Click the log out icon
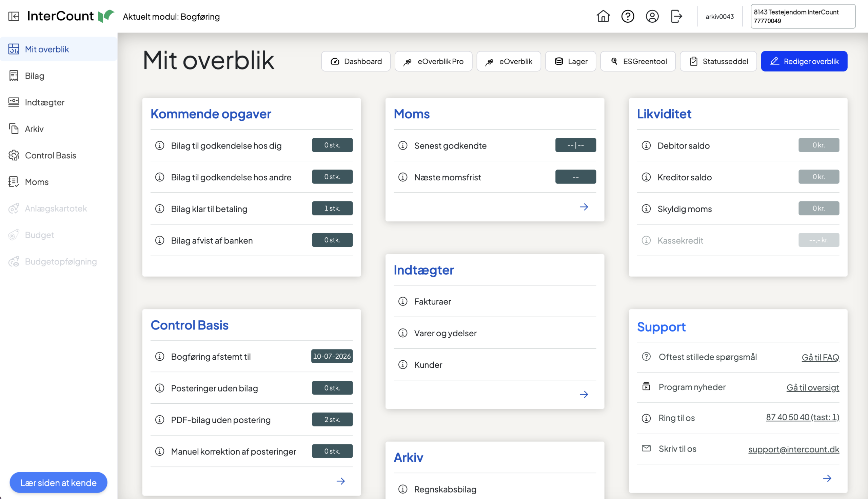The height and width of the screenshot is (499, 868). tap(676, 16)
